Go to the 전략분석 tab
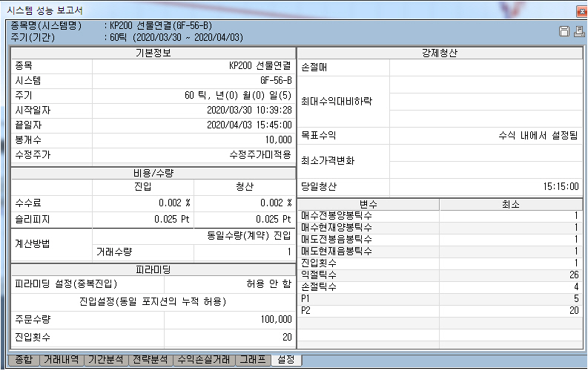 click(x=151, y=360)
